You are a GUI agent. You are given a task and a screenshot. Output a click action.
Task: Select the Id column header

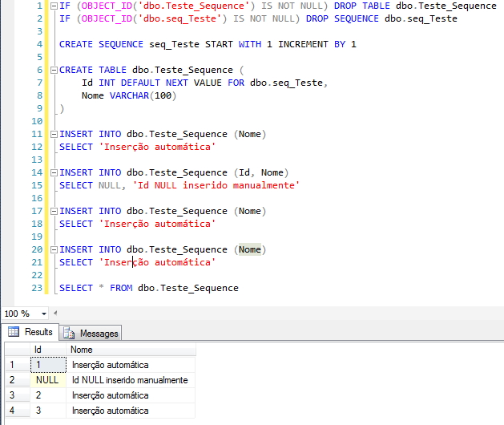tap(48, 350)
